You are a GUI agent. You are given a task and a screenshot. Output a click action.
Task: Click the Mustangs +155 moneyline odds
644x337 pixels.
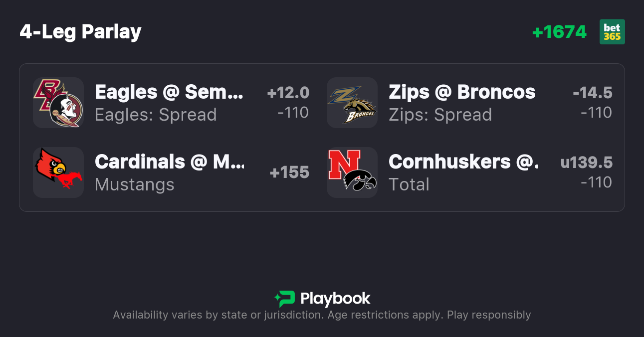[x=289, y=172]
